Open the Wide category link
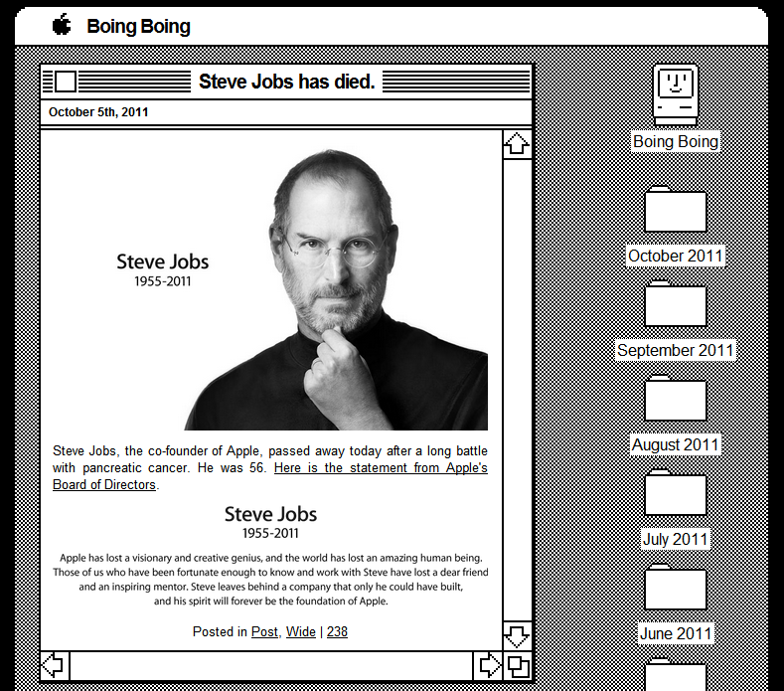This screenshot has height=691, width=784. [301, 632]
